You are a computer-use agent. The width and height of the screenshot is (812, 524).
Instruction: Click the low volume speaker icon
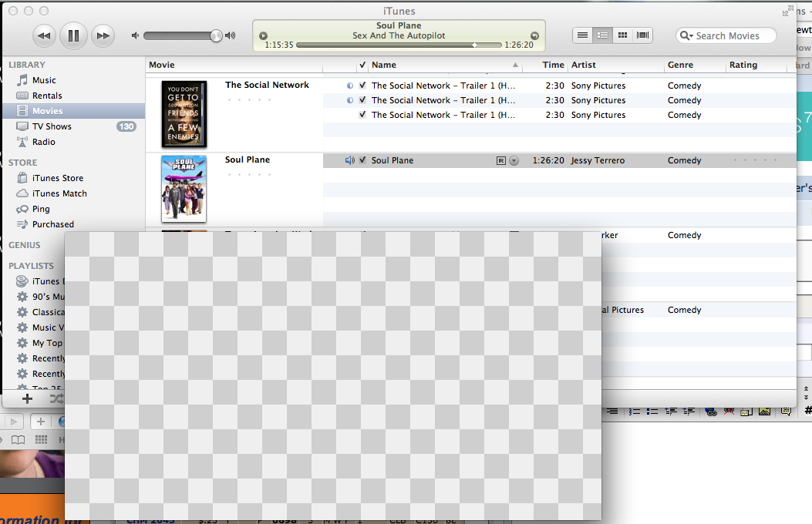(135, 35)
